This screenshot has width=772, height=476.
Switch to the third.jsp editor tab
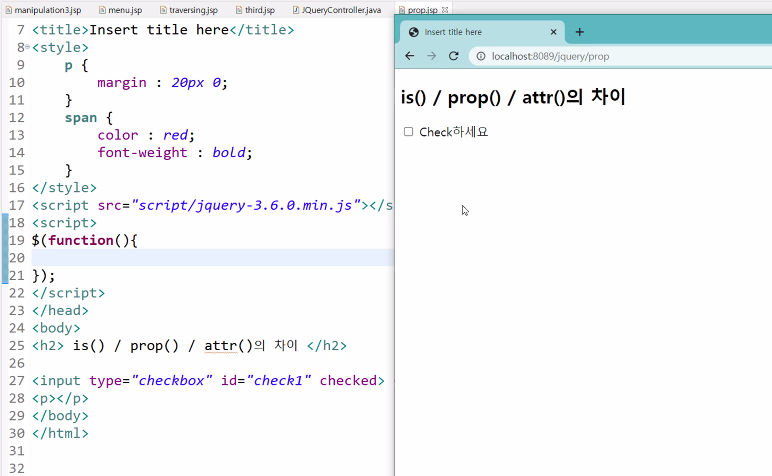pos(255,10)
